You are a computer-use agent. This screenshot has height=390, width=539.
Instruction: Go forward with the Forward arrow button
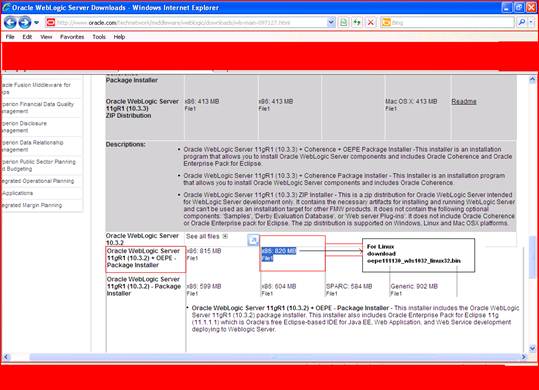point(25,23)
